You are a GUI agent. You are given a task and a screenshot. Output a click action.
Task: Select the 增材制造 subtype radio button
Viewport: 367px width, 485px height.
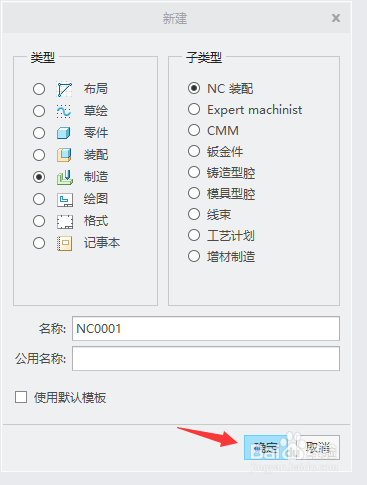coord(194,256)
